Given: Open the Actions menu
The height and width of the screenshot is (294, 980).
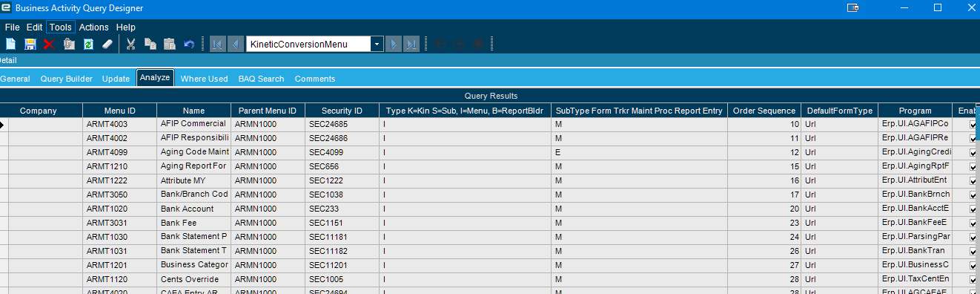Looking at the screenshot, I should [94, 27].
